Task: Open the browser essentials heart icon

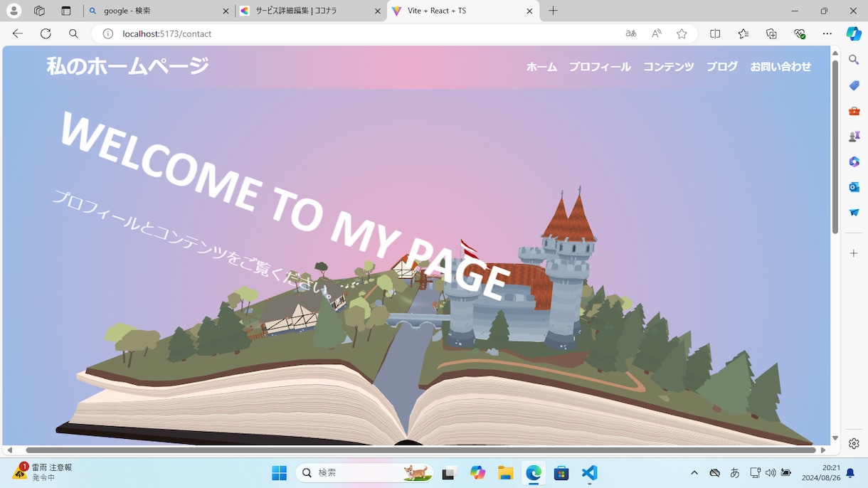Action: point(800,33)
